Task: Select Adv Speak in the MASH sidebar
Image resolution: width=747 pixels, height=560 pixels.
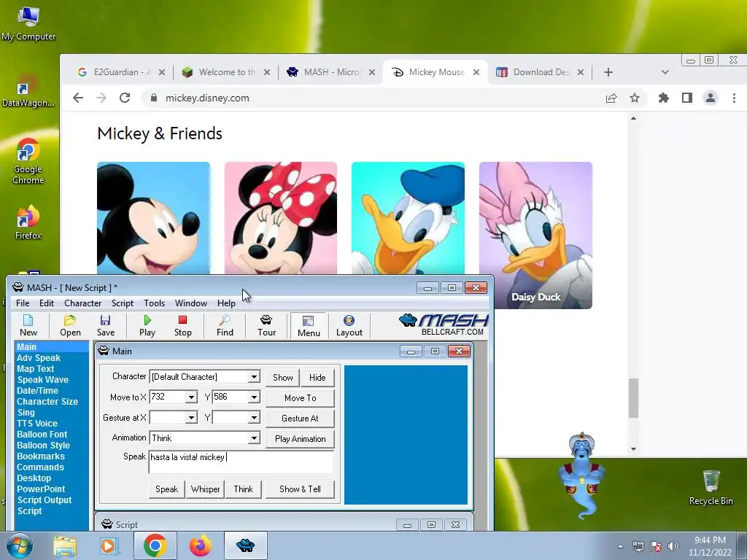Action: [x=39, y=358]
